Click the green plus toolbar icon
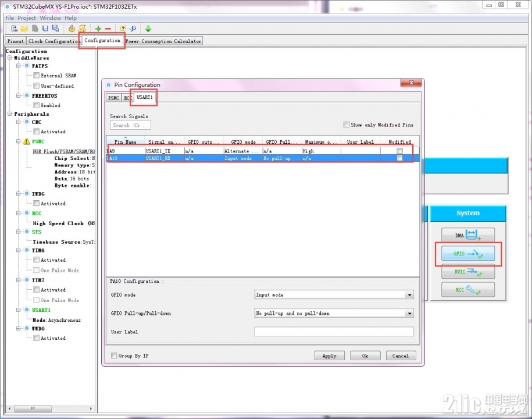This screenshot has width=532, height=419. (x=98, y=29)
